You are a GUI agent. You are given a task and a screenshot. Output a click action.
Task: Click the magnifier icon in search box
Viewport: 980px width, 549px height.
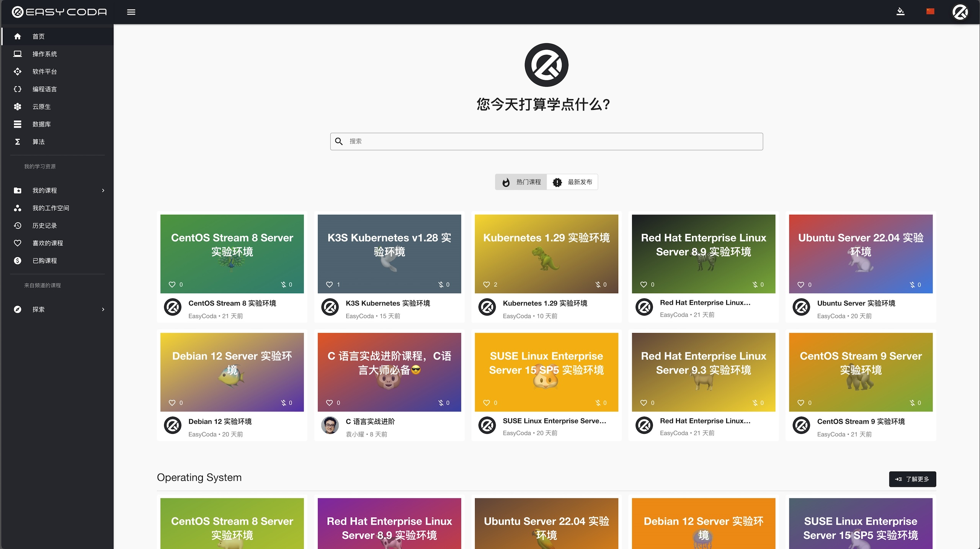coord(339,141)
